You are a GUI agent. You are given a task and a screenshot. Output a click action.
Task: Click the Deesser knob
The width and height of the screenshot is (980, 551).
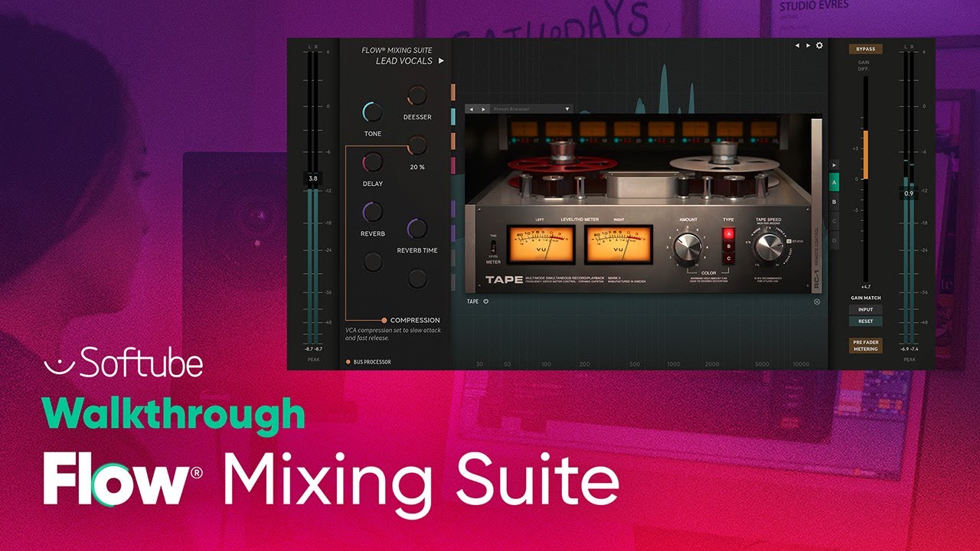417,96
